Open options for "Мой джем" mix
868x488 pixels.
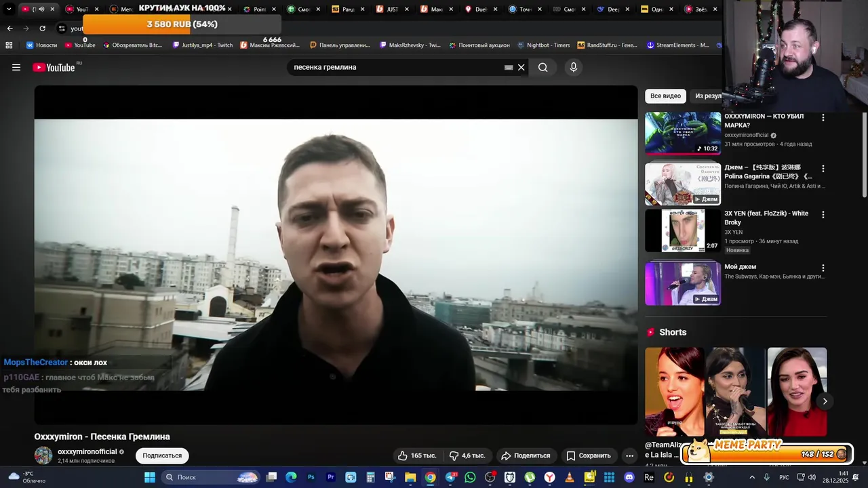tap(823, 268)
